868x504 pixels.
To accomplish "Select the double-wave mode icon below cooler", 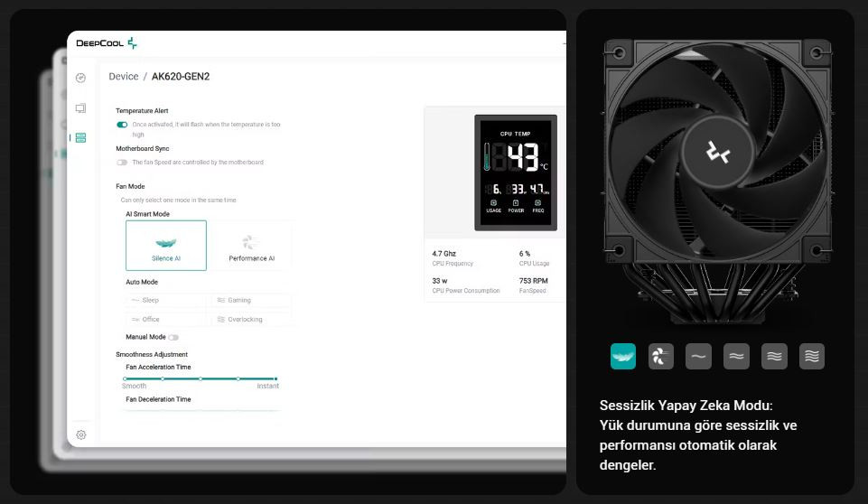I will pos(736,356).
